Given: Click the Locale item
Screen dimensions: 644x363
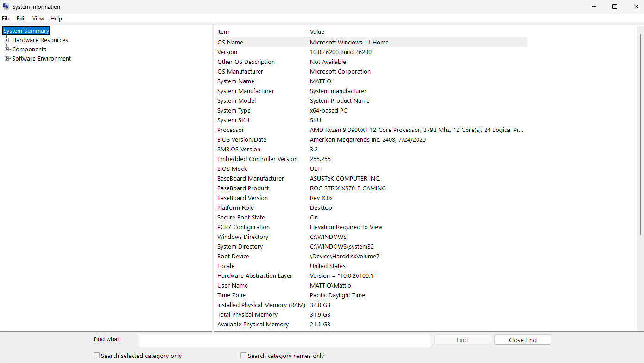Looking at the screenshot, I should (226, 266).
